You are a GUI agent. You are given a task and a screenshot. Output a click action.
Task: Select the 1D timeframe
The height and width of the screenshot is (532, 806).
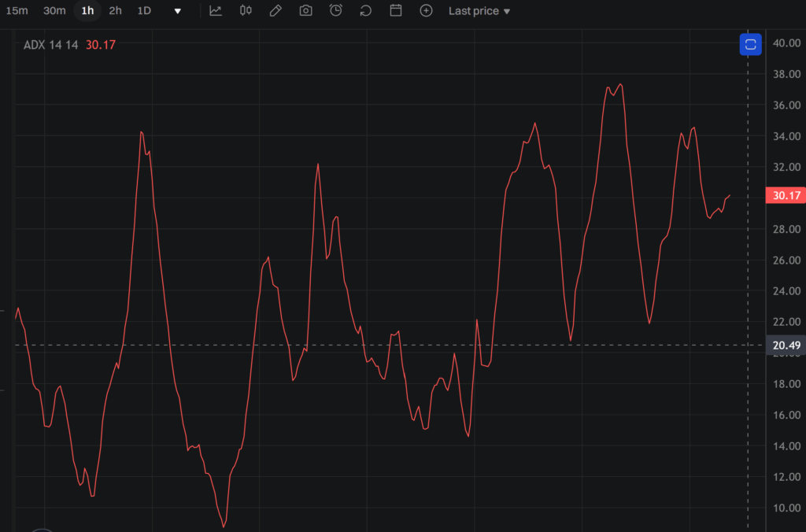[144, 11]
